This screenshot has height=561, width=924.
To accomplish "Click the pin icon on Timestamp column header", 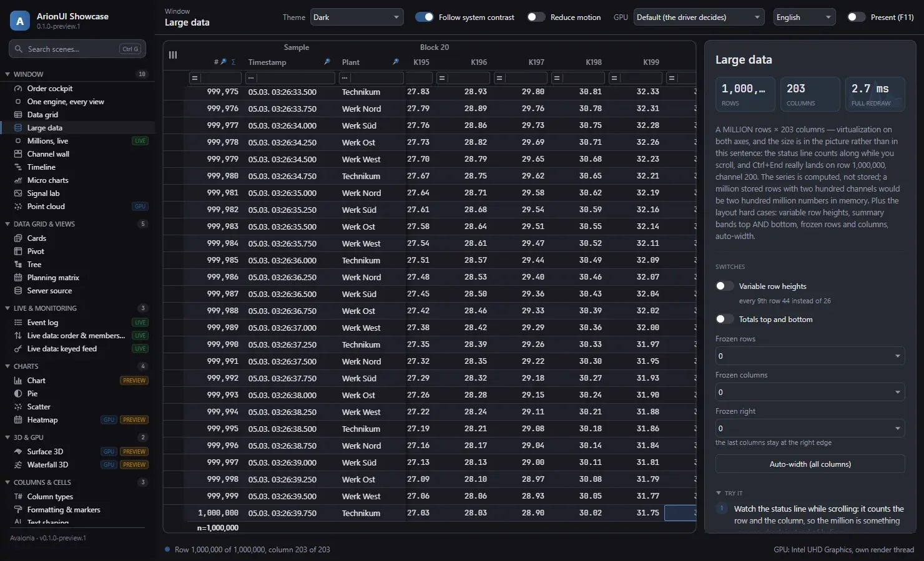I will tap(327, 62).
